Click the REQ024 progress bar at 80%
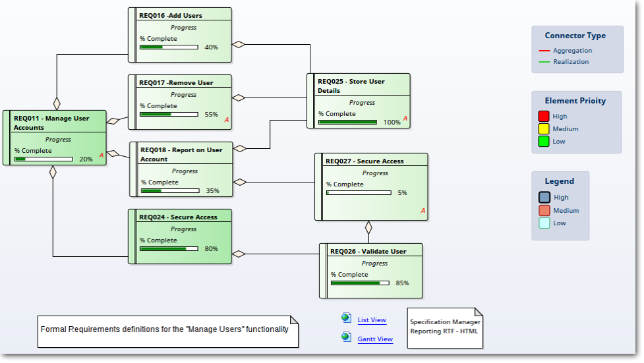644x363 pixels. [x=168, y=249]
